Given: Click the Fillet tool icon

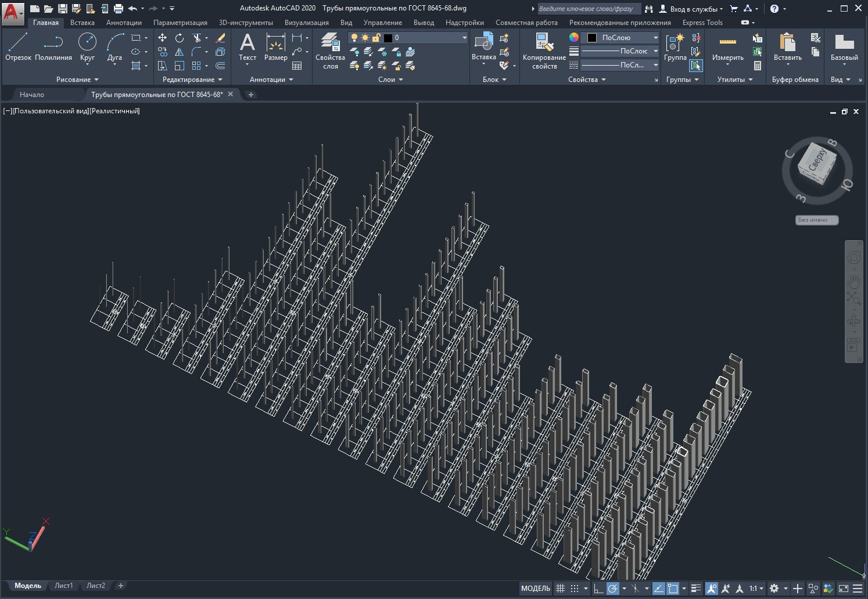Looking at the screenshot, I should 197,52.
